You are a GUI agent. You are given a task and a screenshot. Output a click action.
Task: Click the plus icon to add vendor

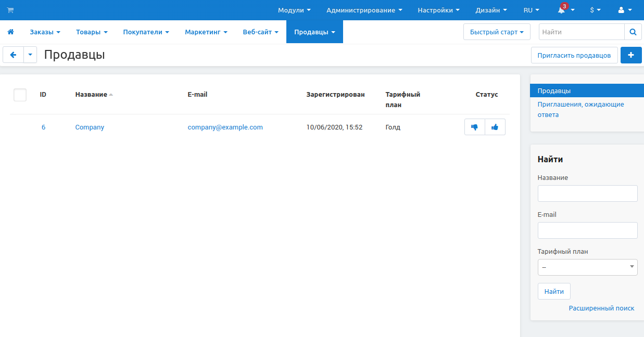631,55
